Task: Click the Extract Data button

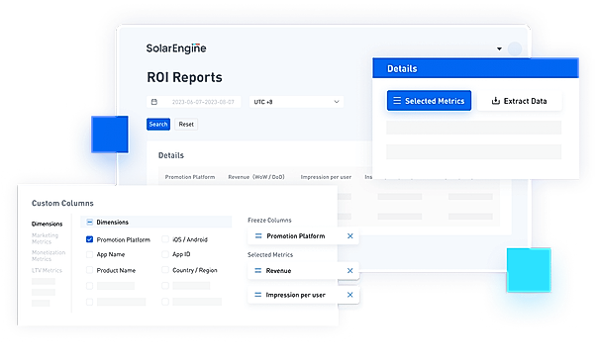Action: tap(520, 101)
